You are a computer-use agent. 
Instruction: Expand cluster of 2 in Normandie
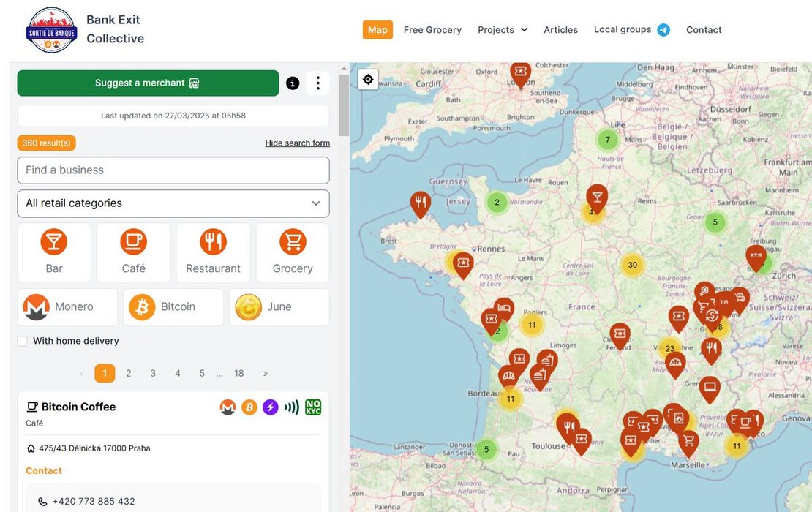(497, 202)
